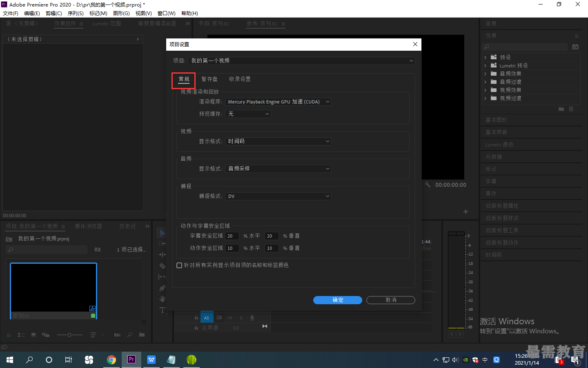
Task: Open the 文件(F) menu
Action: 11,13
